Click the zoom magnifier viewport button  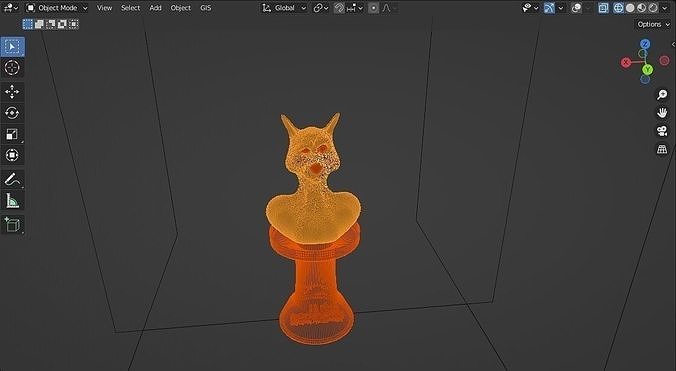pos(662,94)
